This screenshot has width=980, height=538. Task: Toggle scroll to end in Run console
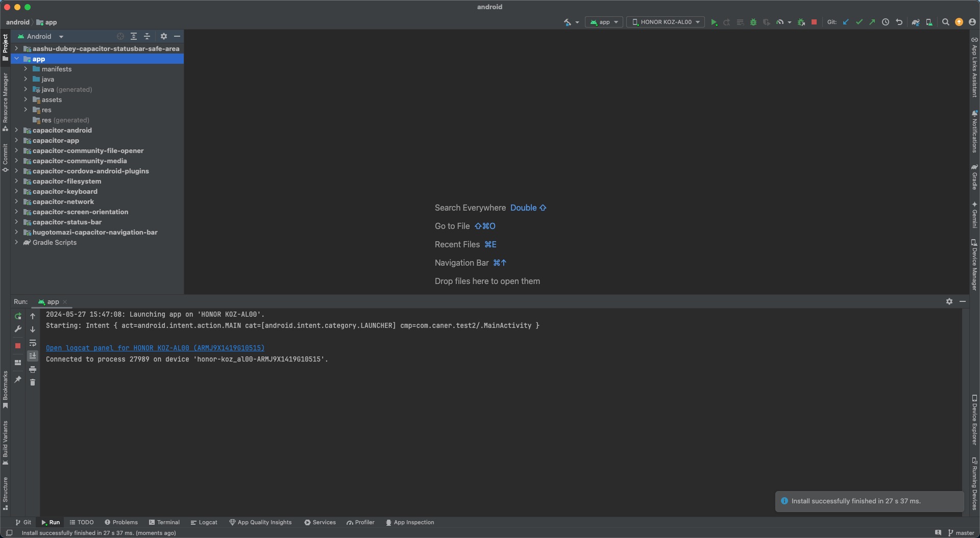click(x=33, y=356)
